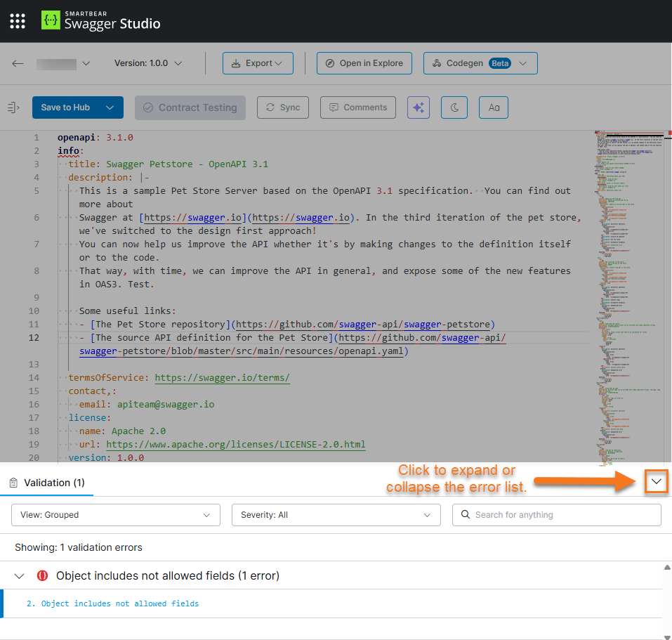Image resolution: width=672 pixels, height=640 pixels.
Task: Open Comments panel
Action: tap(357, 107)
